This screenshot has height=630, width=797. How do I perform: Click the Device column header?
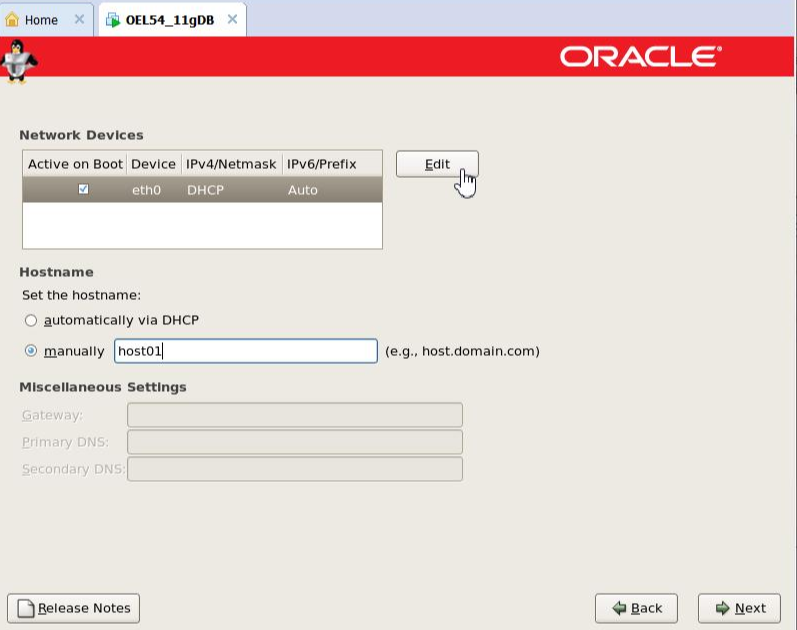(x=154, y=164)
